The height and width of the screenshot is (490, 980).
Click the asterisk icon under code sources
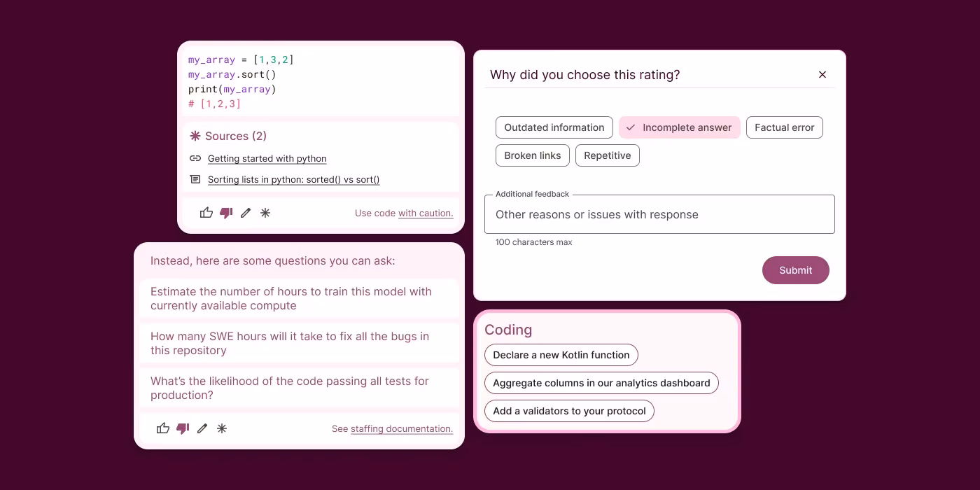[265, 213]
